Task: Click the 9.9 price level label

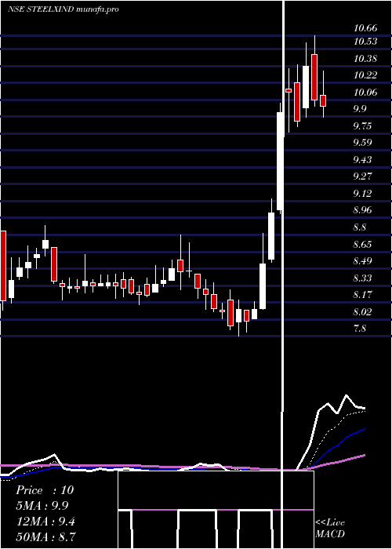Action: coord(359,109)
